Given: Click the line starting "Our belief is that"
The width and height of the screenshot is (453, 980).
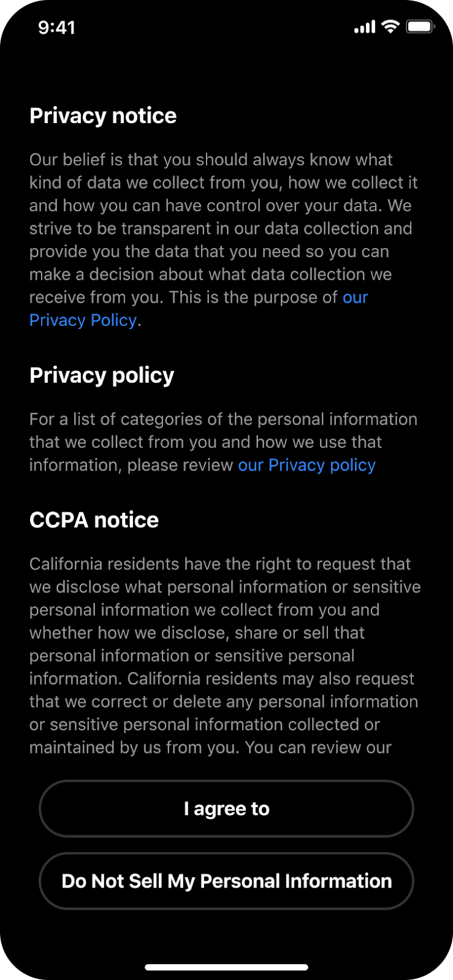Looking at the screenshot, I should pos(211,160).
